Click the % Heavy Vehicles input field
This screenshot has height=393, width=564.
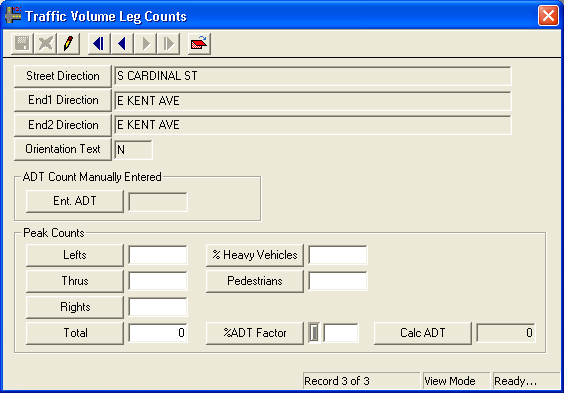pos(338,255)
